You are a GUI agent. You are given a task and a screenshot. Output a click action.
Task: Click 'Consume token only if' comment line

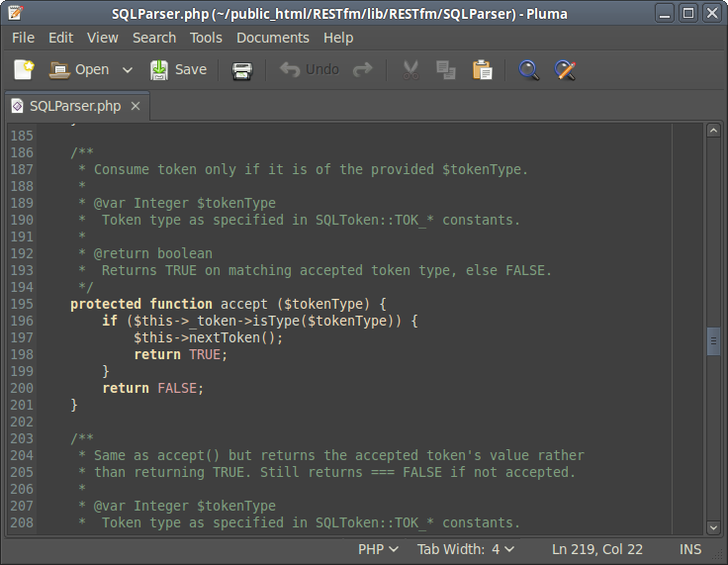304,169
